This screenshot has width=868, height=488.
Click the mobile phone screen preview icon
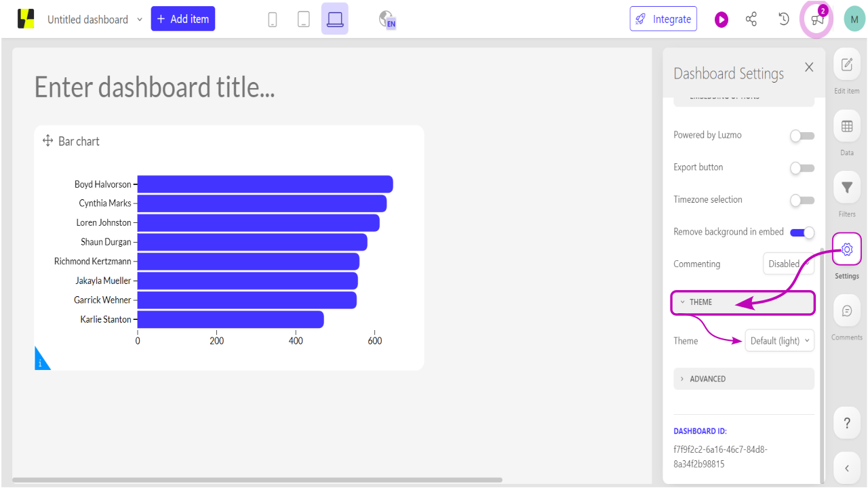pyautogui.click(x=273, y=20)
